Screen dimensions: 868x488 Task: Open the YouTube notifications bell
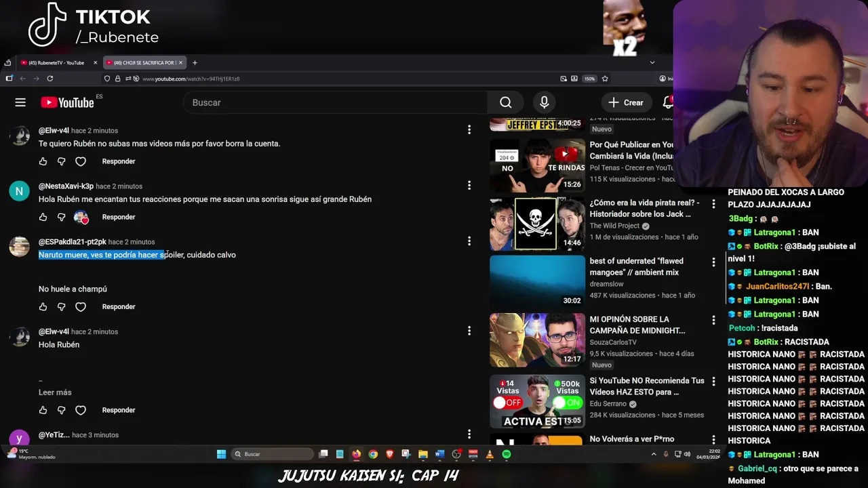click(668, 102)
